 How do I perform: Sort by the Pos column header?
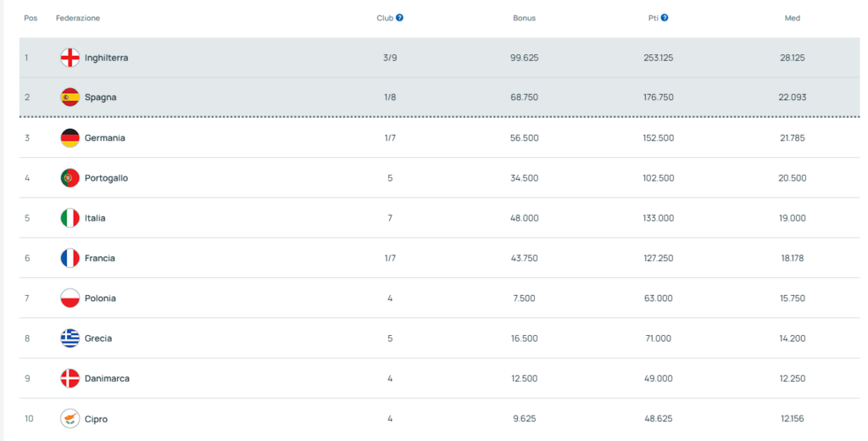click(x=31, y=19)
